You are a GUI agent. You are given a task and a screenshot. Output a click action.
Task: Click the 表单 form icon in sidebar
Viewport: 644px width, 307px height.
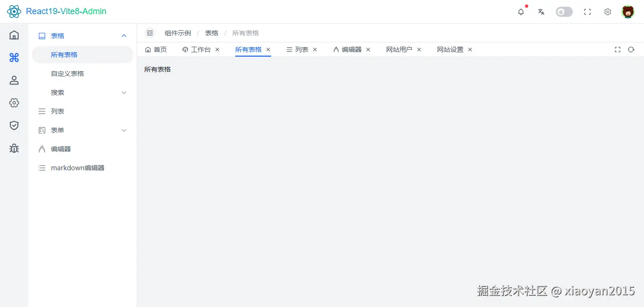tap(42, 130)
